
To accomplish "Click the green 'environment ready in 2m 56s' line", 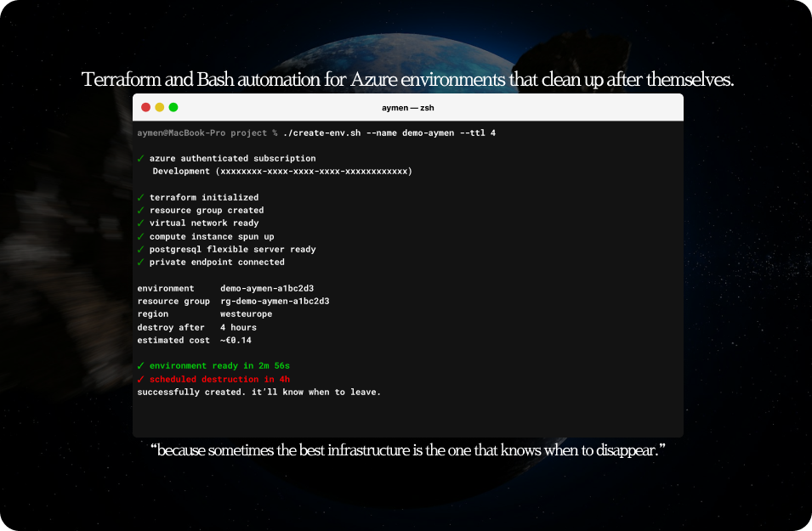I will 213,366.
